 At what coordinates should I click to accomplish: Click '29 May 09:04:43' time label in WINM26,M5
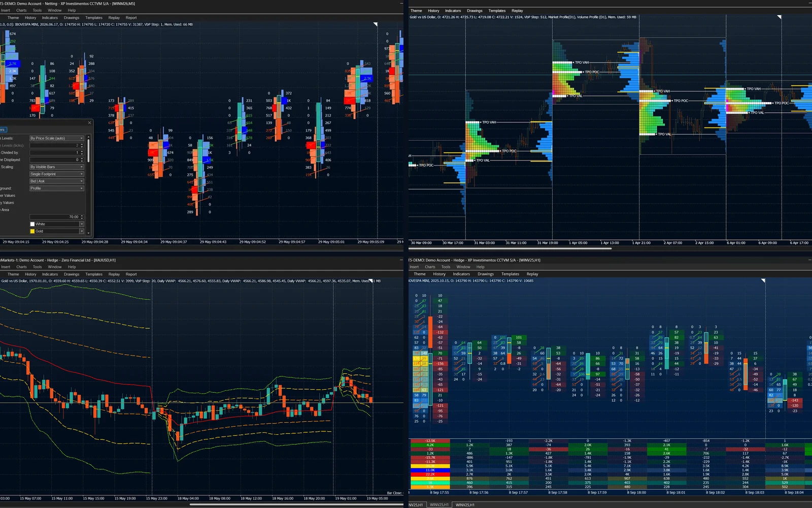click(x=213, y=242)
